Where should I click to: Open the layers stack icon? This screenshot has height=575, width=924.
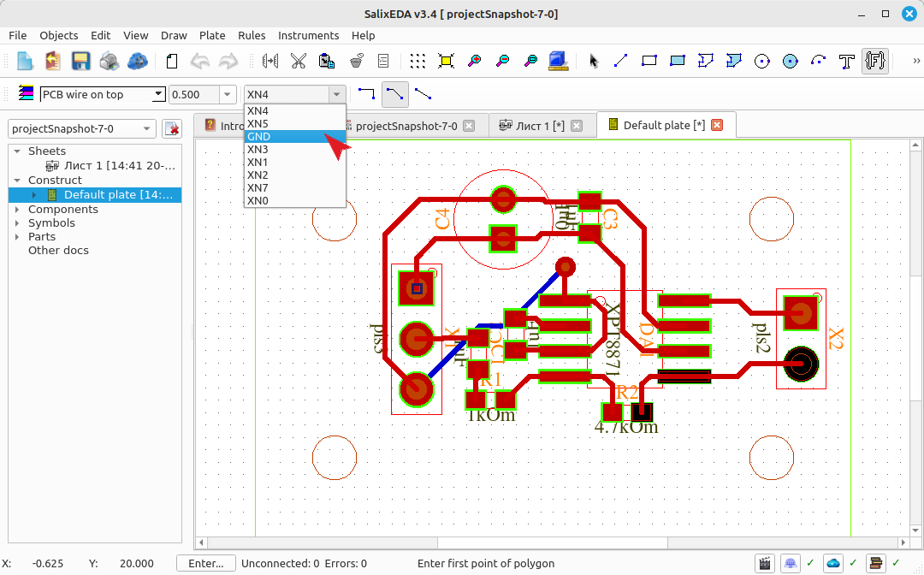tap(26, 93)
